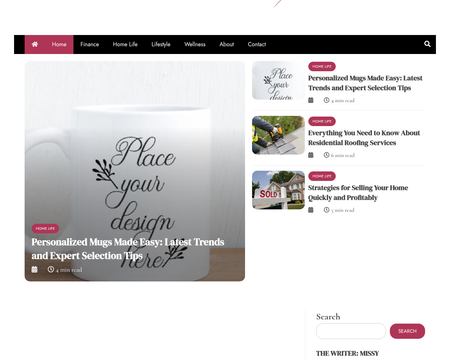Open Strategies for Selling Your Home article
450x360 pixels.
coord(358,193)
